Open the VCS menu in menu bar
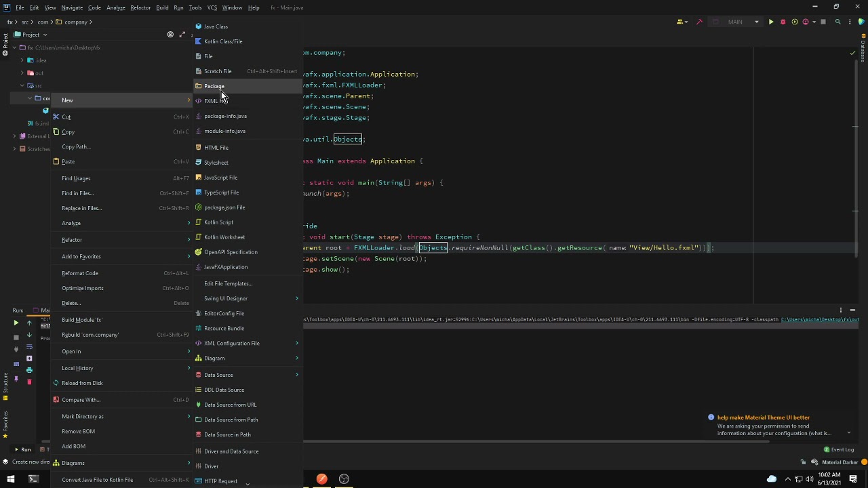Viewport: 868px width, 488px height. click(x=212, y=7)
